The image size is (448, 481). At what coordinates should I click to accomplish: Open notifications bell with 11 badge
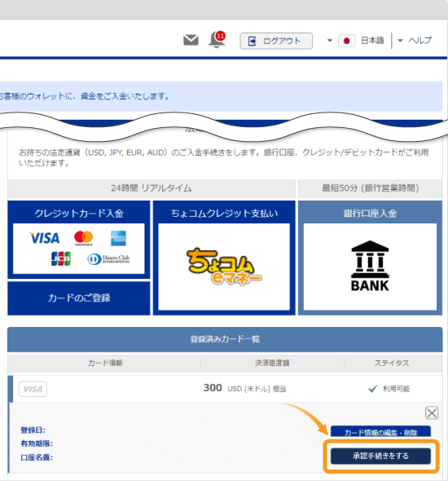(x=217, y=40)
